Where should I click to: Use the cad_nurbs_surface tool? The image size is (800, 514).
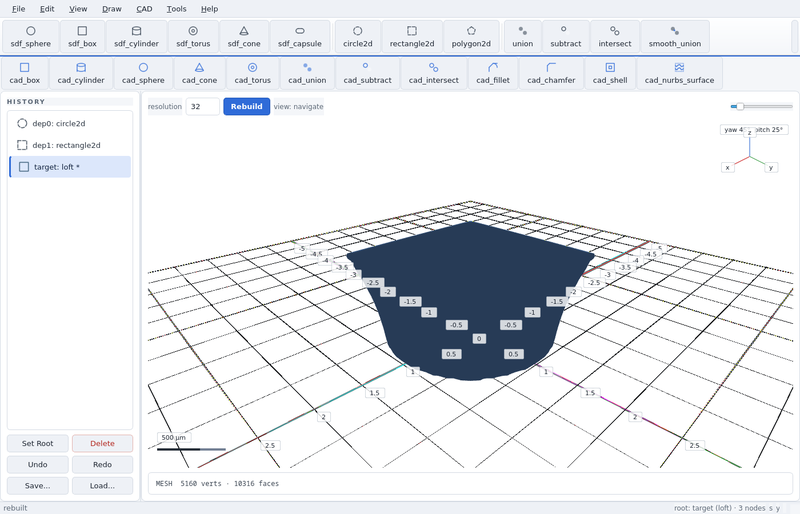[x=679, y=74]
